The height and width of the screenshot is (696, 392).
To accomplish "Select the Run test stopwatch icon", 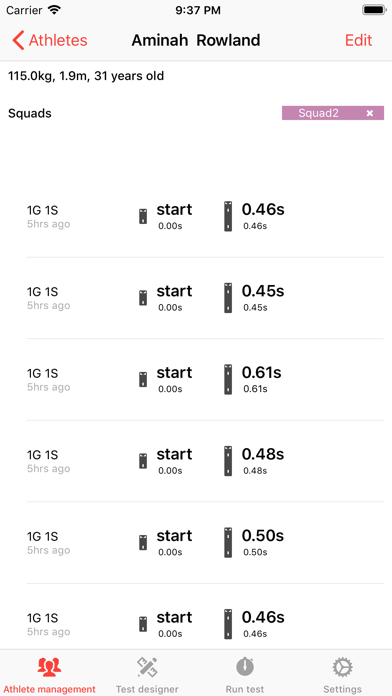I will tap(245, 667).
